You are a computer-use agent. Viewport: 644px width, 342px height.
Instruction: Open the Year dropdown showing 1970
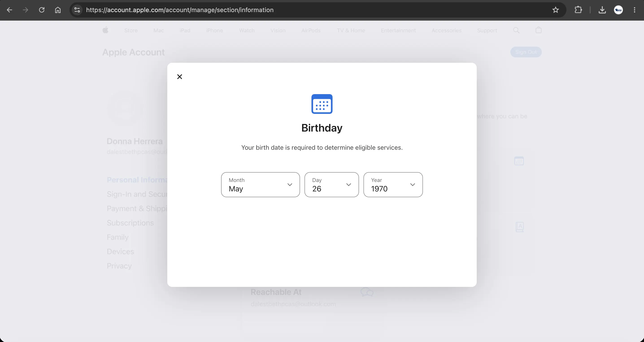point(393,185)
